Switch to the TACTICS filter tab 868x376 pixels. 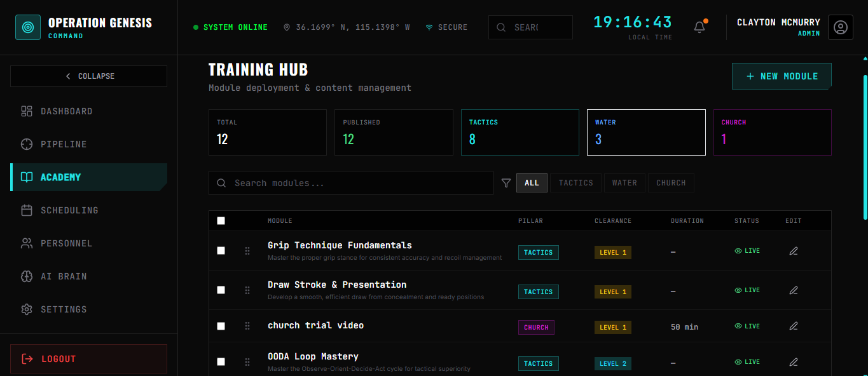tap(575, 183)
